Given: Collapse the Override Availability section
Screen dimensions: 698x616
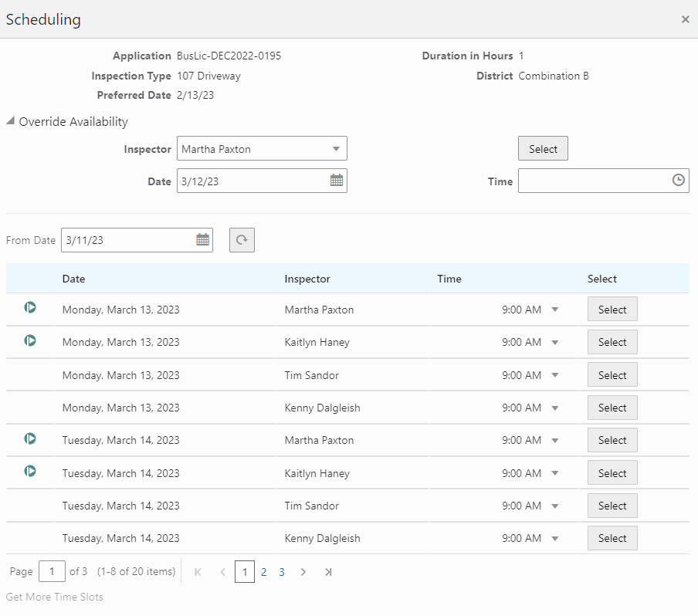Looking at the screenshot, I should [9, 121].
